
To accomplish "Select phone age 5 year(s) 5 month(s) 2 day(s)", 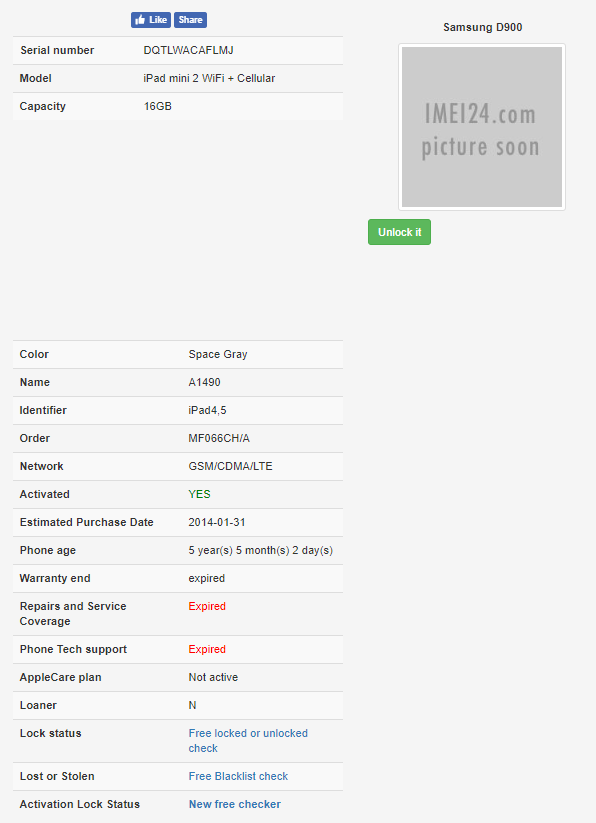I will (261, 550).
